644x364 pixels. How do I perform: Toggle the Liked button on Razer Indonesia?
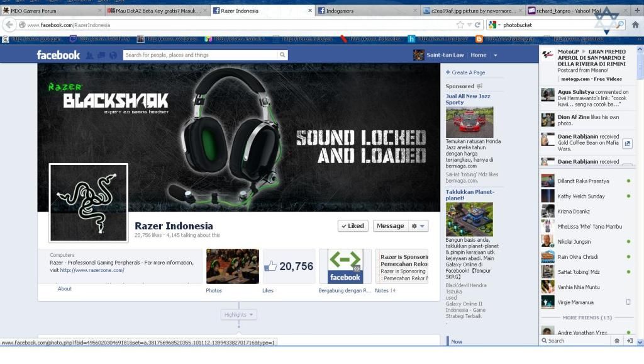coord(353,226)
